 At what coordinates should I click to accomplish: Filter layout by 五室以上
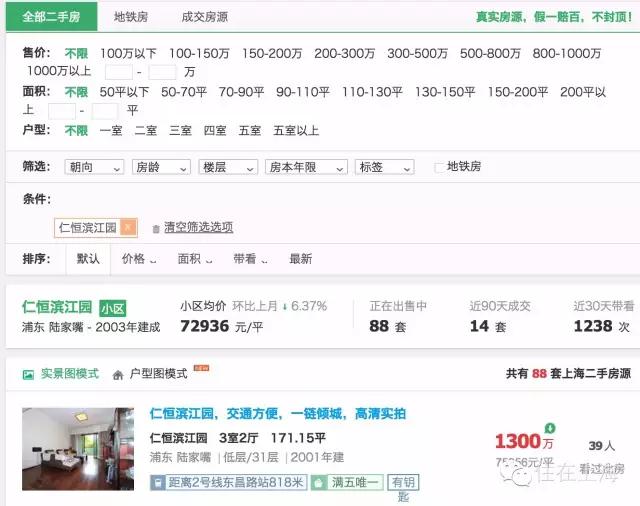(296, 131)
